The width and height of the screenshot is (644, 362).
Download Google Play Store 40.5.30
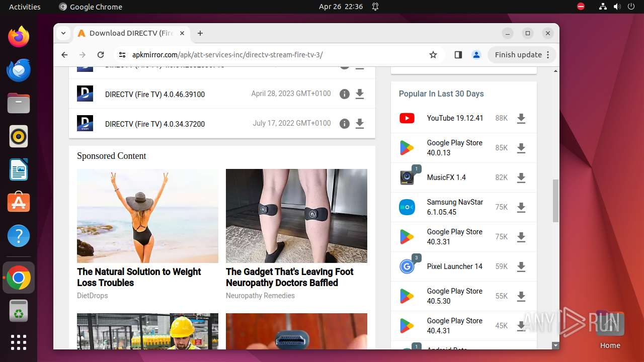(x=521, y=297)
